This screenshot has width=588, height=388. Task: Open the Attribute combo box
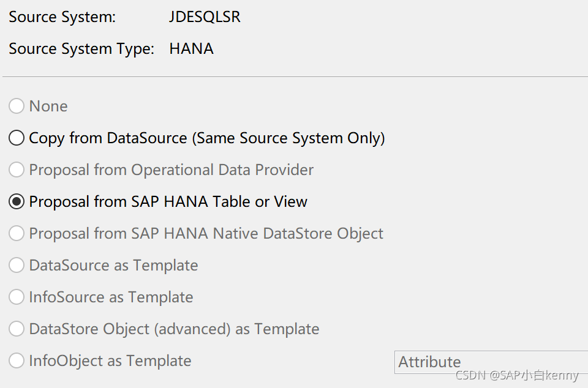point(490,362)
